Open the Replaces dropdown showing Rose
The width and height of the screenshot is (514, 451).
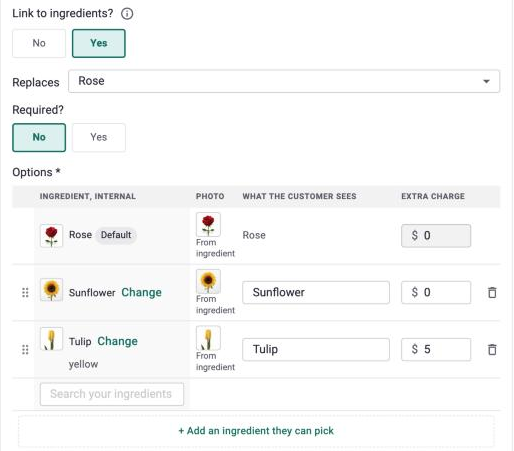(x=284, y=81)
